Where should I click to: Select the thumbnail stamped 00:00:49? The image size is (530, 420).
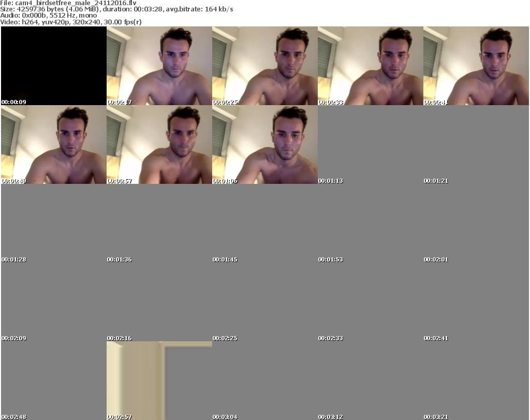click(x=53, y=144)
